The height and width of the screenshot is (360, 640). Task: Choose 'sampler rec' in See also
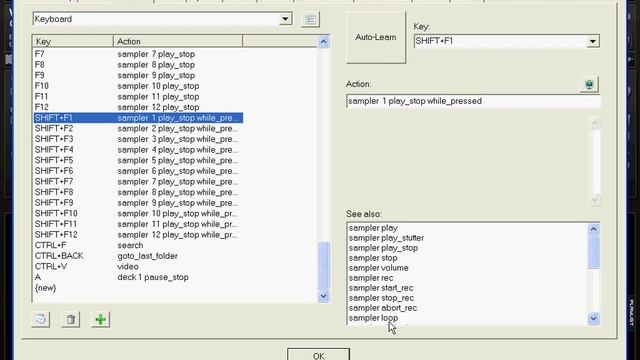pos(371,278)
